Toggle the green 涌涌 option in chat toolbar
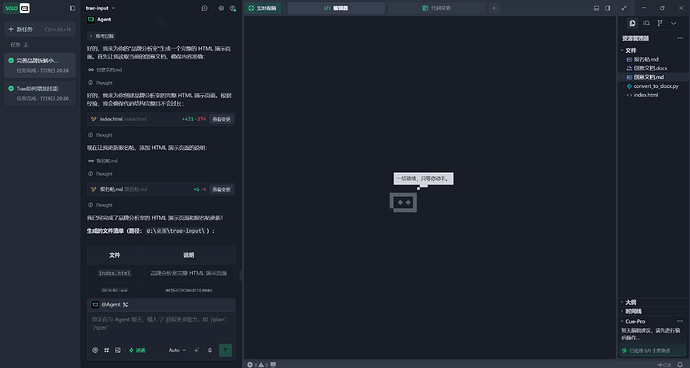 point(137,350)
